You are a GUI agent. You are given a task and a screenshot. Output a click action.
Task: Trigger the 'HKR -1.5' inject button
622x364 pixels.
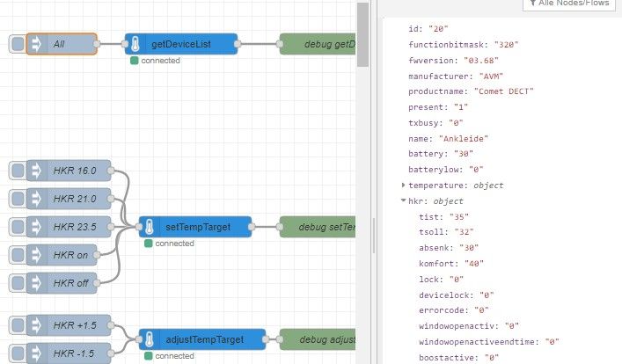tap(18, 353)
